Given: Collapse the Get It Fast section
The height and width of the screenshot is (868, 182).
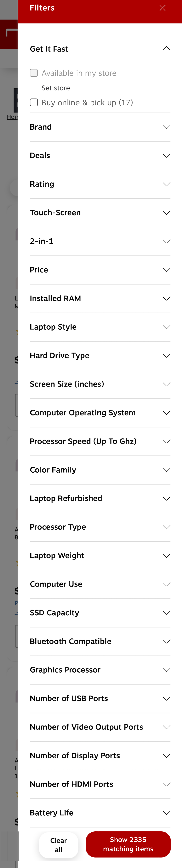Looking at the screenshot, I should pyautogui.click(x=166, y=48).
